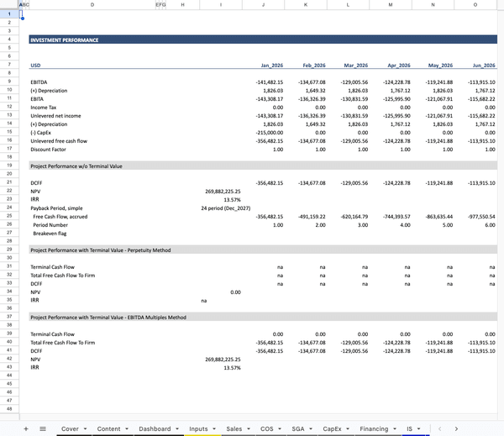Screen dimensions: 504x436
Task: Select column N header
Action: click(x=433, y=5)
